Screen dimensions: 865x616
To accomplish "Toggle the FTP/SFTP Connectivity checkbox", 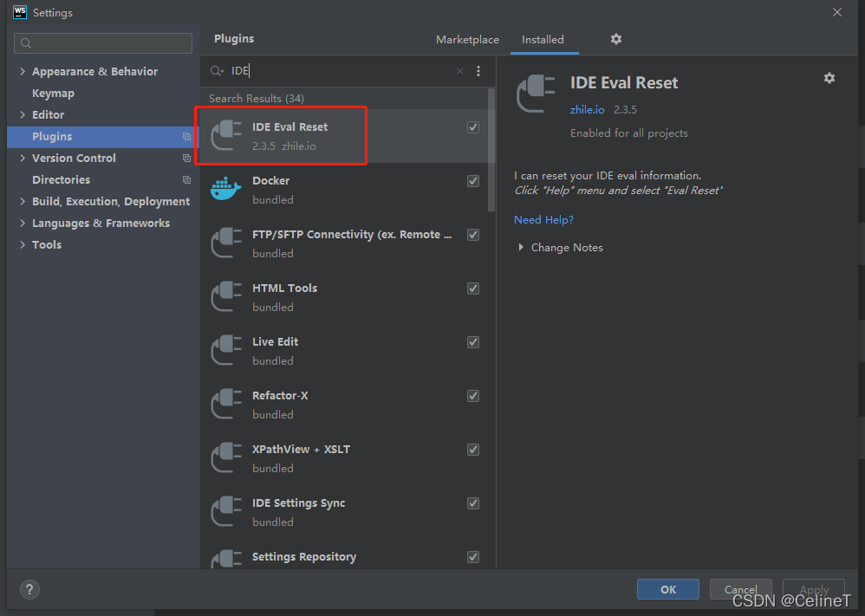I will click(473, 235).
